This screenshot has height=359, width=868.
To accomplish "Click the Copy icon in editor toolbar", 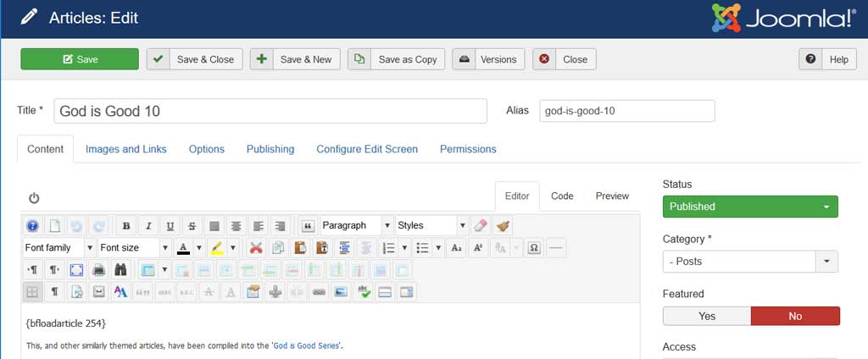I will click(x=278, y=248).
